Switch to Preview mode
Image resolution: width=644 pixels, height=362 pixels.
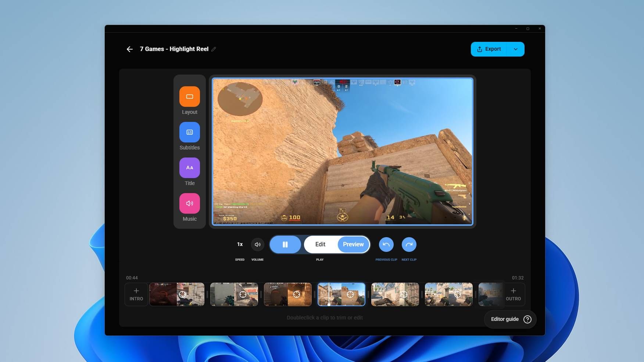[353, 245]
